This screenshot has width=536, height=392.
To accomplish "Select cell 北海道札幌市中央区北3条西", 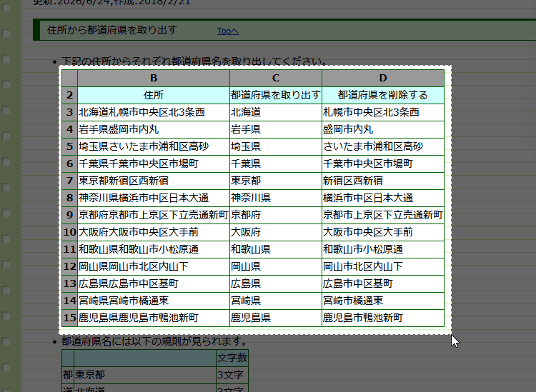I will [x=154, y=112].
